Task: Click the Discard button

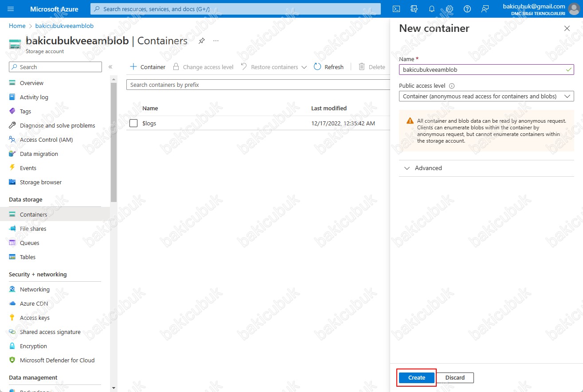Action: (x=455, y=377)
